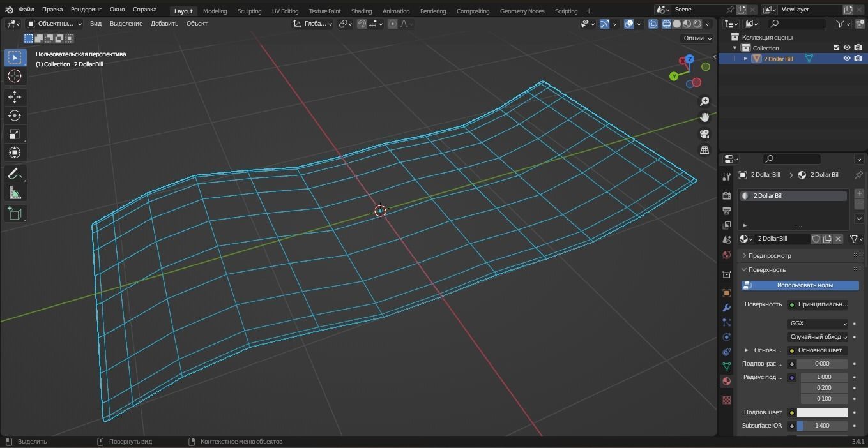Image resolution: width=868 pixels, height=448 pixels.
Task: Open the pivot point dropdown
Action: (x=346, y=24)
